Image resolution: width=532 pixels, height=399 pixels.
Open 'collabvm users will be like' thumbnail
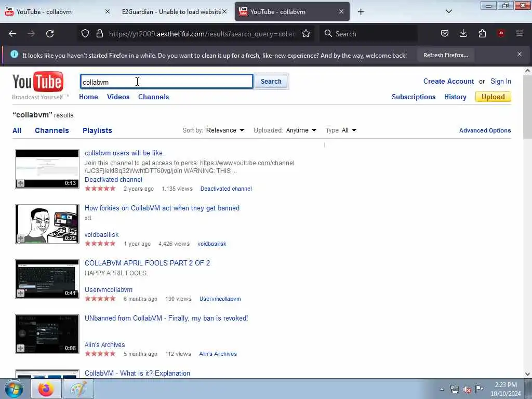(x=47, y=169)
